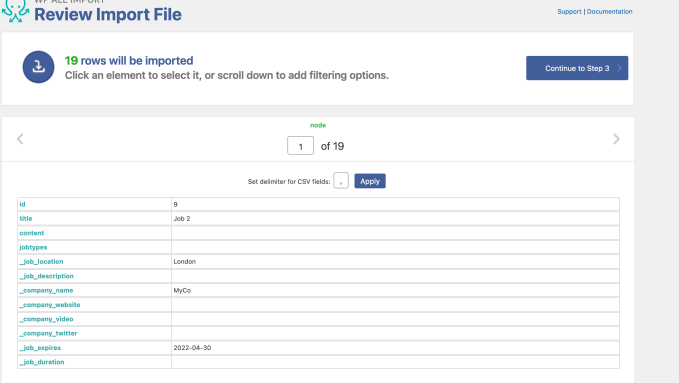Click Continue to Step 3 button

(577, 68)
